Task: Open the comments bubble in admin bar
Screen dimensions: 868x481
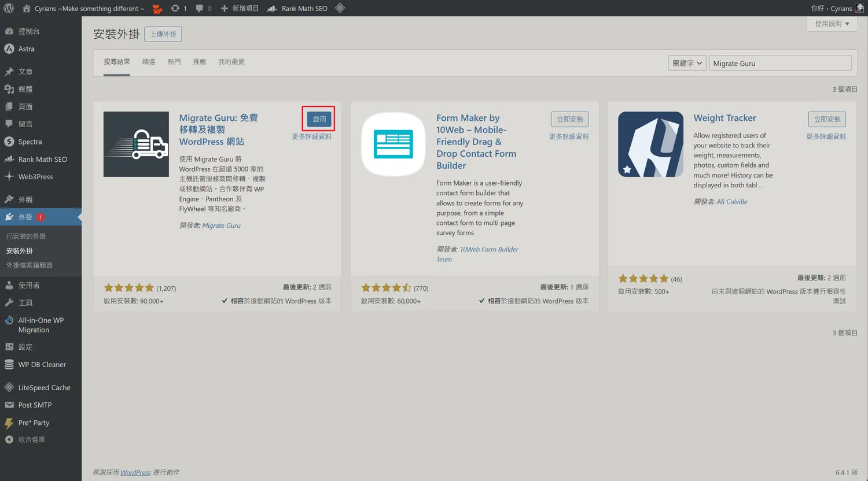Action: click(200, 8)
